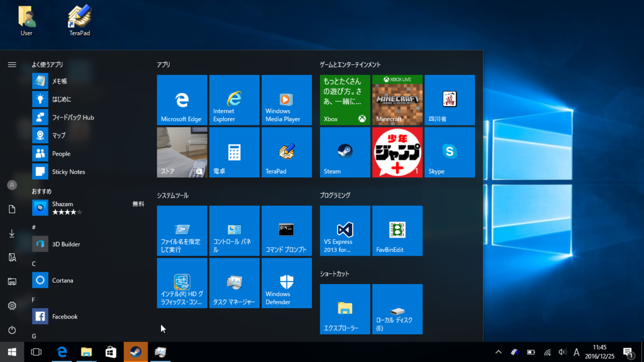644x362 pixels.
Task: Launch the TeraPad tile in Start menu
Action: pyautogui.click(x=287, y=152)
